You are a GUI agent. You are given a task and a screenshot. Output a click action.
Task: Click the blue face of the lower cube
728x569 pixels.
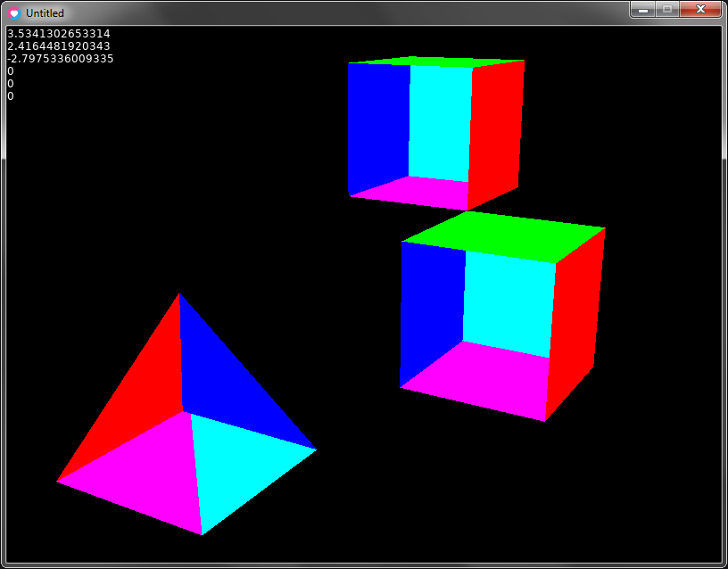coord(432,311)
